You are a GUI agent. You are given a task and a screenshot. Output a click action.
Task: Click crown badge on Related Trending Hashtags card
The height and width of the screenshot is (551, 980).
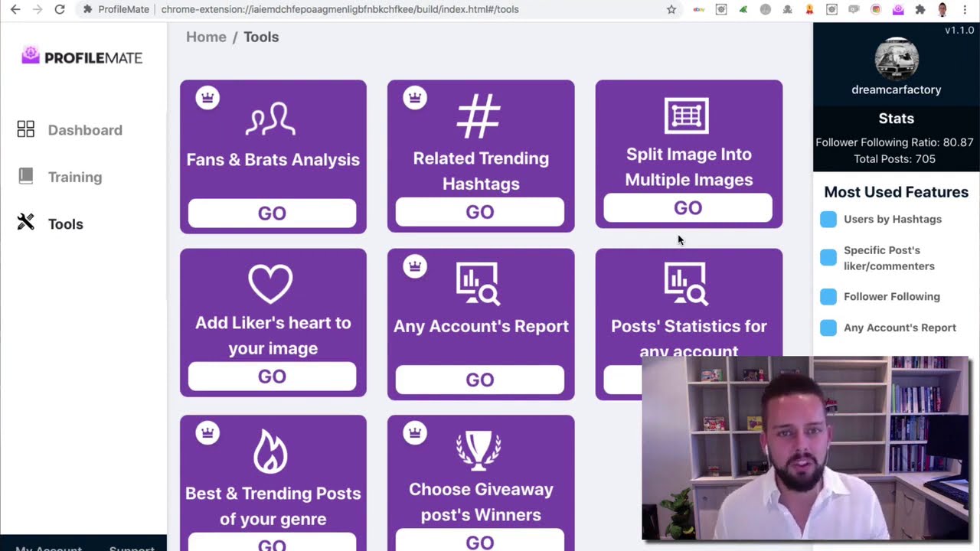[x=415, y=98]
